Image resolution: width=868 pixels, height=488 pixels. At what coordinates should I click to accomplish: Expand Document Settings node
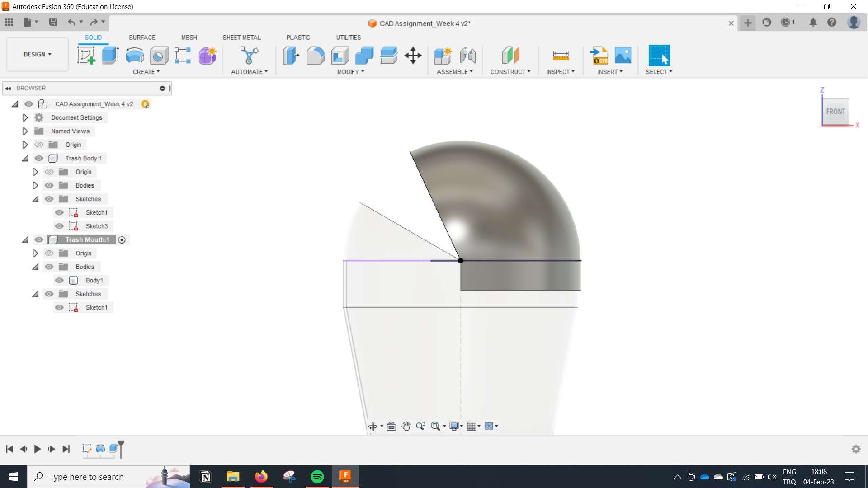tap(25, 117)
